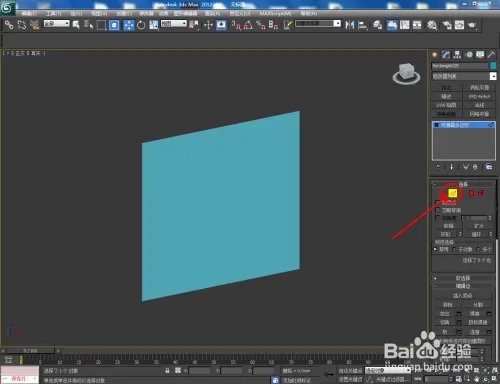
Task: Click the Pin Stack icon
Action: pos(438,167)
